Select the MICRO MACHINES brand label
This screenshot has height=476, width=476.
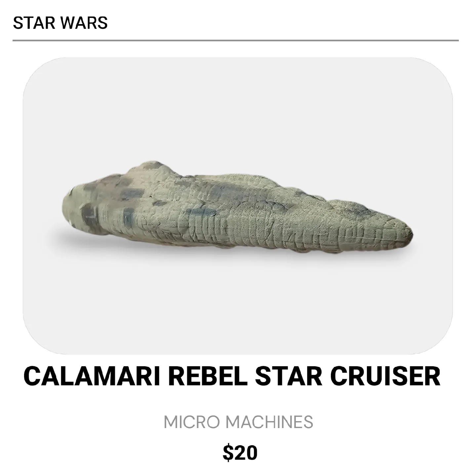click(x=238, y=422)
